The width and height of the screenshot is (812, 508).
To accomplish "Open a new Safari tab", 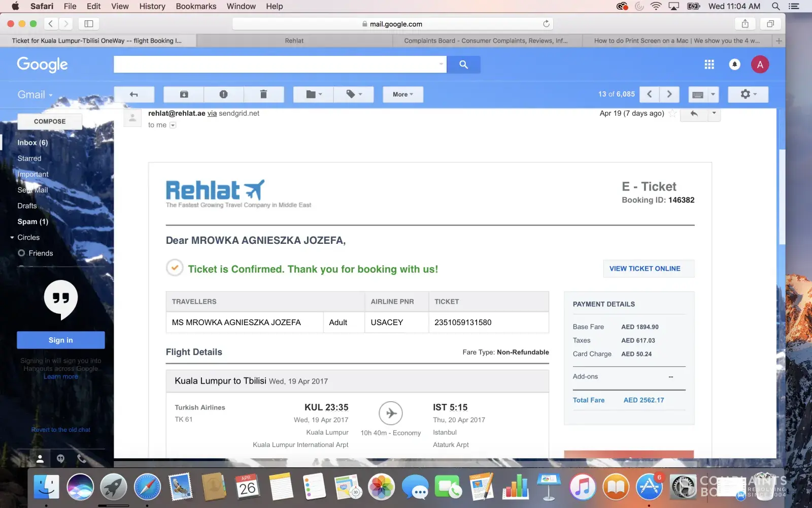I will (x=779, y=41).
